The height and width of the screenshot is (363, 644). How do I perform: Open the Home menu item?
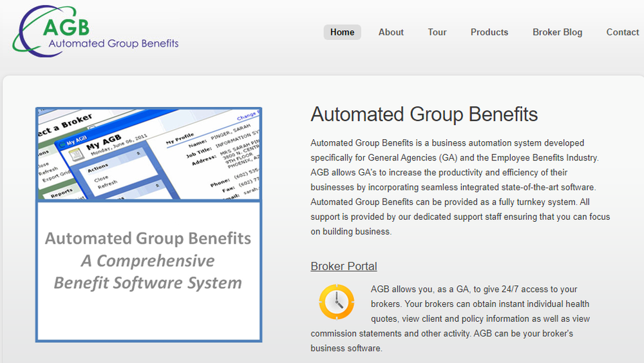point(342,32)
